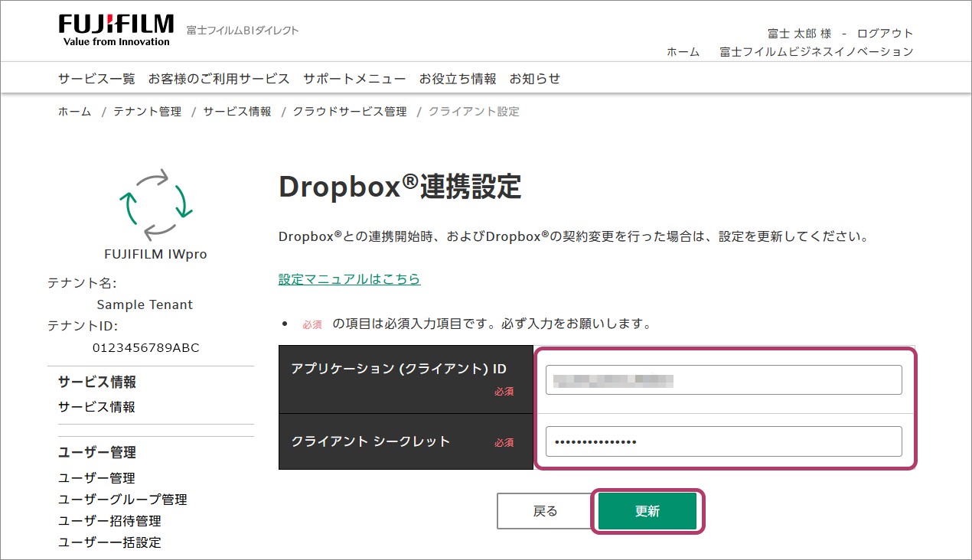The width and height of the screenshot is (972, 560).
Task: Click ホーム link in top-right header
Action: coord(683,52)
